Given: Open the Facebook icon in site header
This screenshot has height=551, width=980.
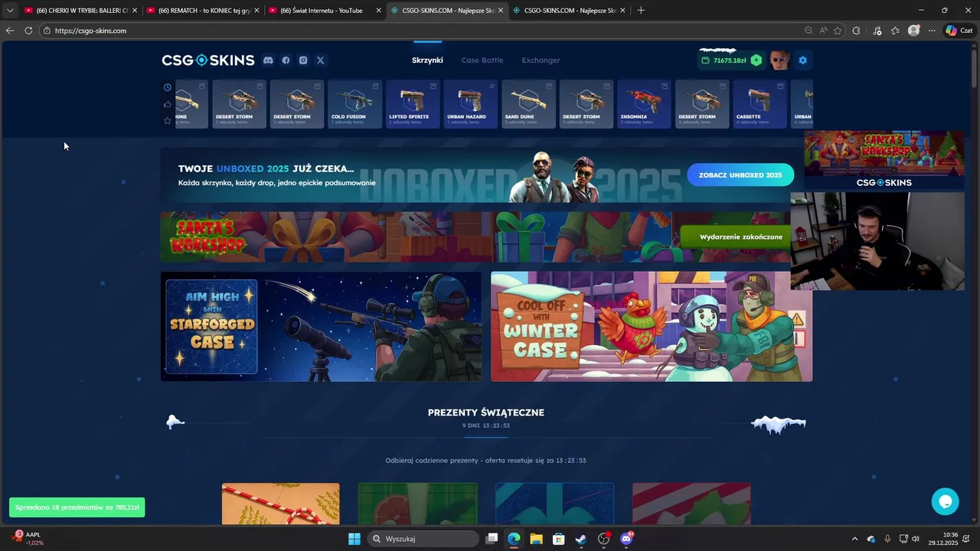Looking at the screenshot, I should [286, 60].
